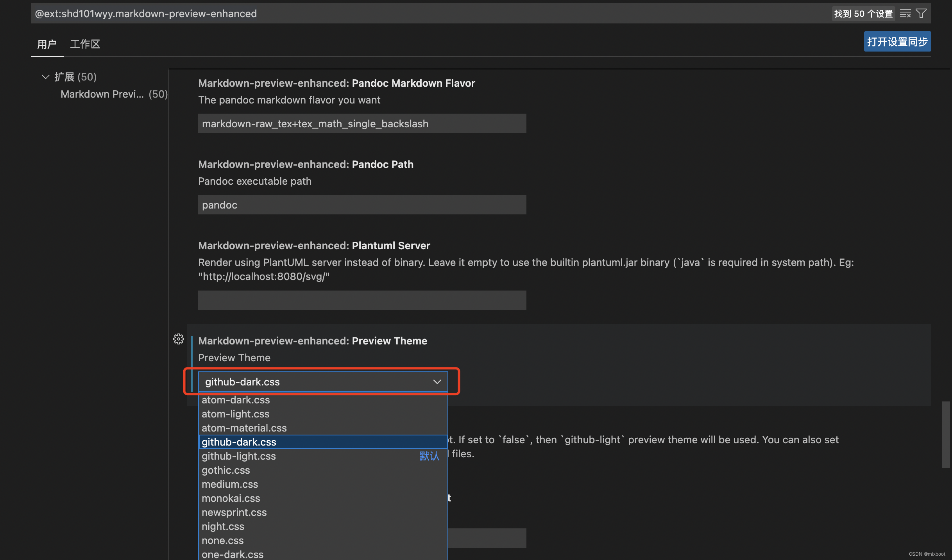Click the 打开设置同步 button
Screen dimensions: 952x560
897,41
